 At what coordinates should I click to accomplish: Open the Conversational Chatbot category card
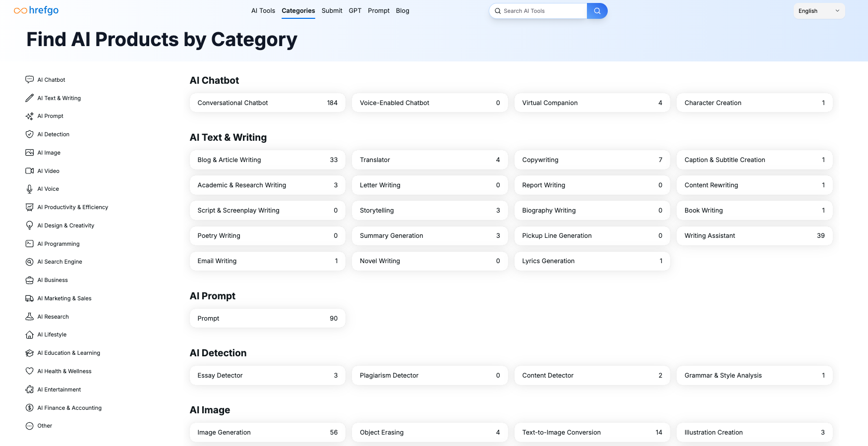pyautogui.click(x=267, y=103)
